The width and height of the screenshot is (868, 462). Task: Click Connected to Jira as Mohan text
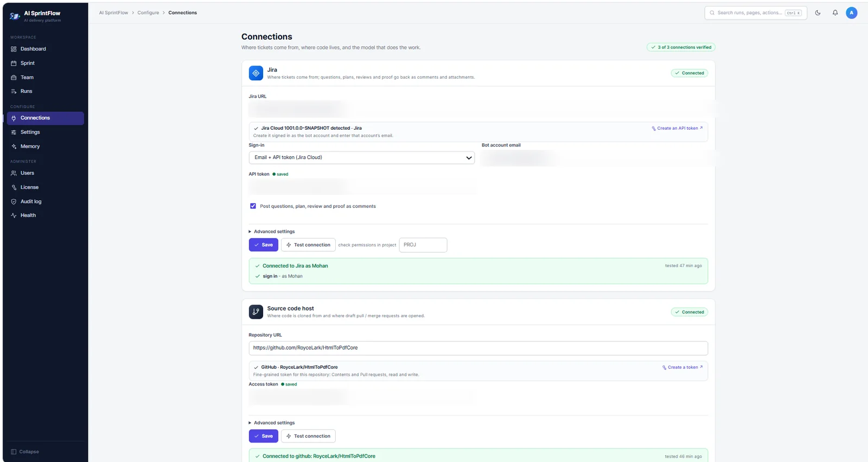coord(295,266)
